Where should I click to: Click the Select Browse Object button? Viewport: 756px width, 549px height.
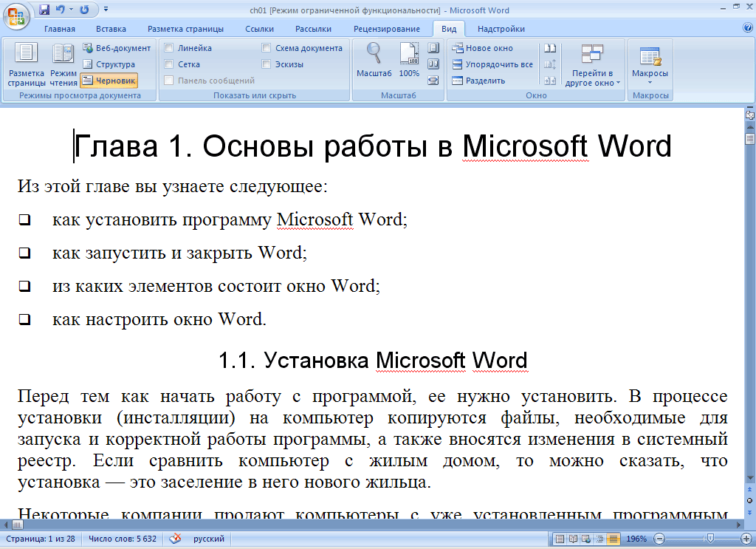[750, 500]
